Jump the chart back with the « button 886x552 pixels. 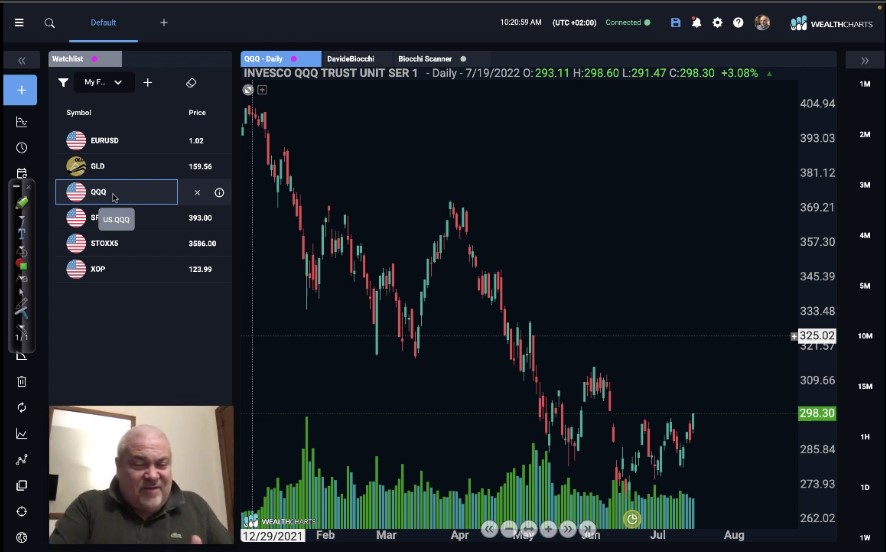pos(489,529)
